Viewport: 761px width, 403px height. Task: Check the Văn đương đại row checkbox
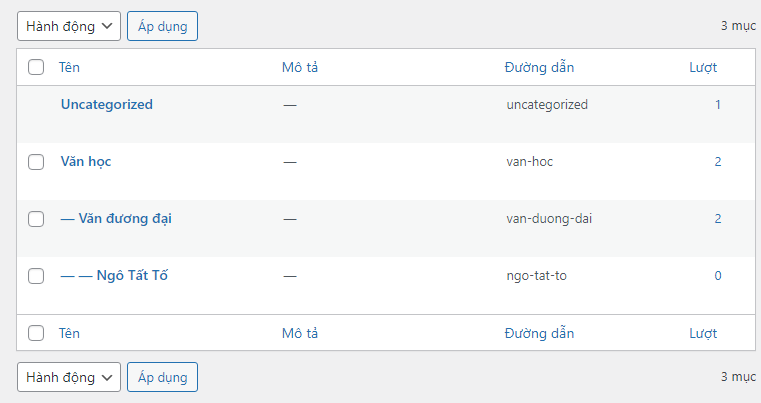click(x=36, y=219)
